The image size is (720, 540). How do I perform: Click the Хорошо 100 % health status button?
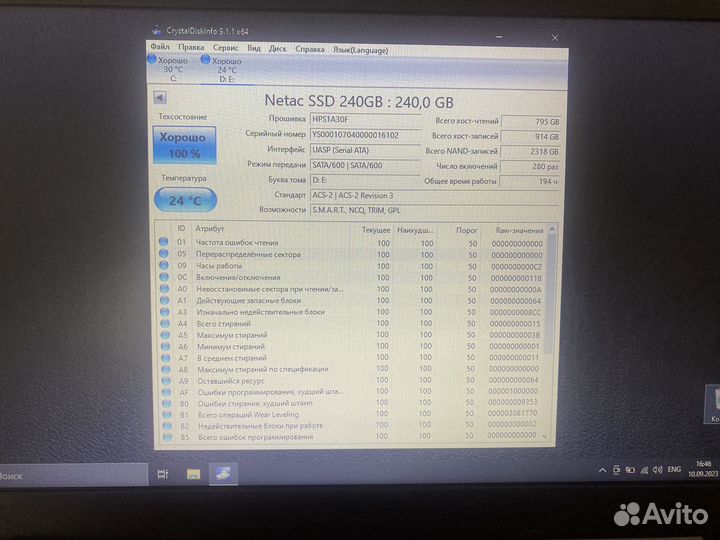[x=184, y=145]
